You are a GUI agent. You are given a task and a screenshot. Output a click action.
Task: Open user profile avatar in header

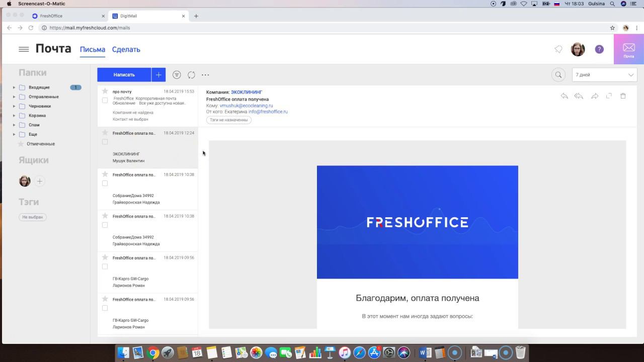pyautogui.click(x=578, y=49)
